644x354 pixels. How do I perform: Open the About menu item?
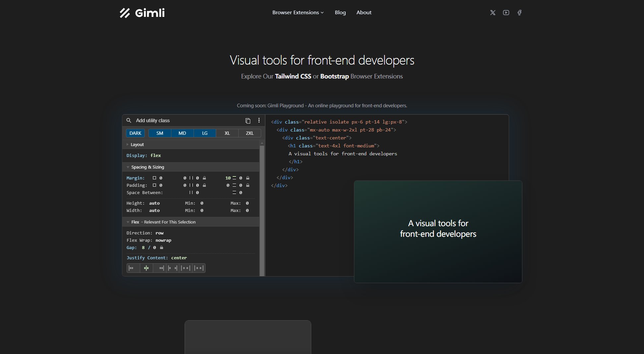pyautogui.click(x=364, y=13)
